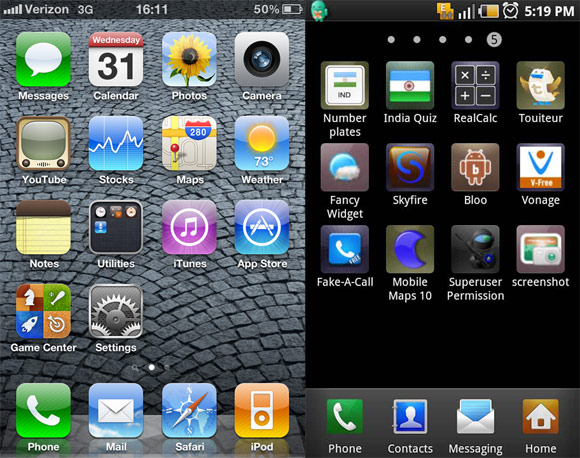This screenshot has height=458, width=580.
Task: Open Contacts in Android dock
Action: click(410, 417)
